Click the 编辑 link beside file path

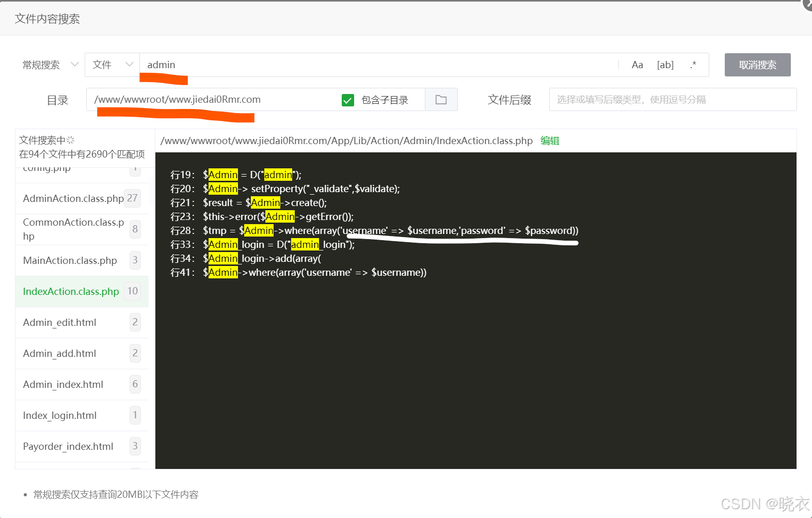[550, 140]
